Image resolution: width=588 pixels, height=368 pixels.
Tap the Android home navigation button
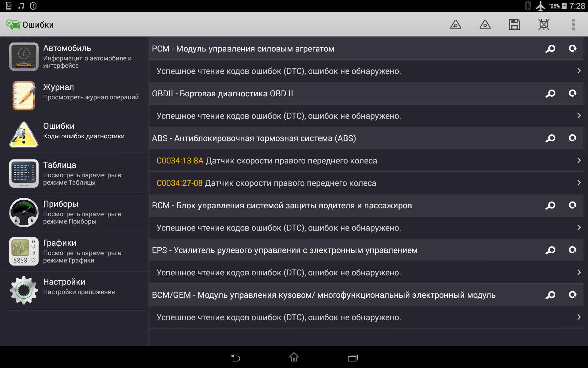(x=294, y=358)
